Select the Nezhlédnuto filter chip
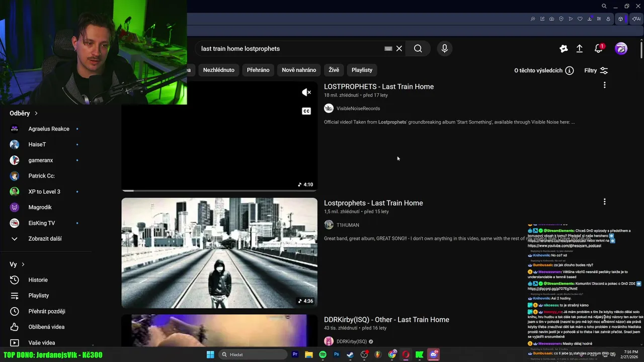Viewport: 644px width, 362px height. pyautogui.click(x=218, y=70)
